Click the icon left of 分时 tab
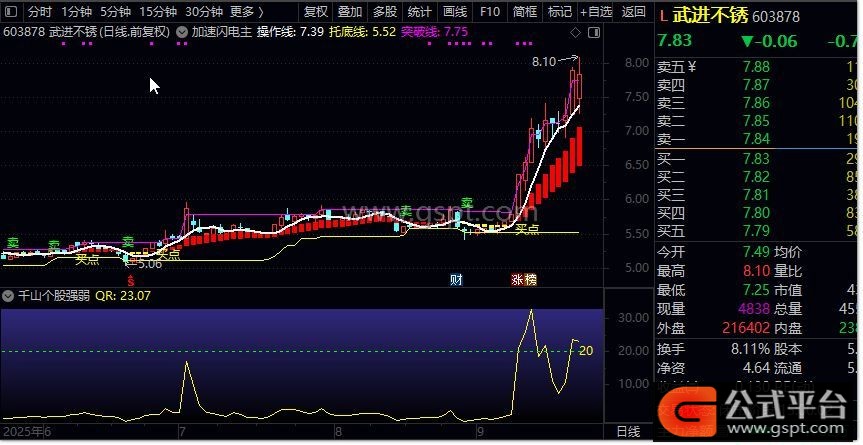 11,12
